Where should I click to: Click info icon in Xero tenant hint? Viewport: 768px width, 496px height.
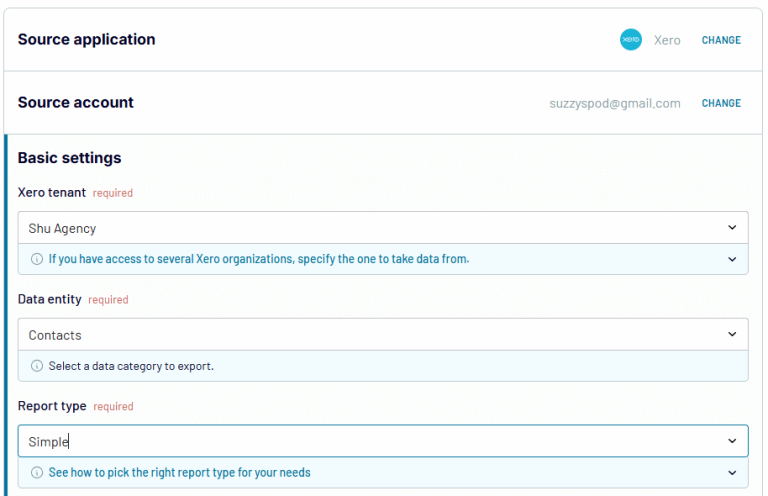(37, 259)
